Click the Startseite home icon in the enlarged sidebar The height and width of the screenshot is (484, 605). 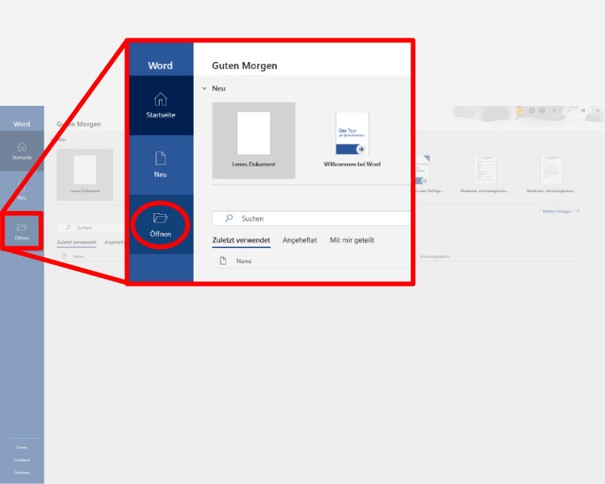click(x=160, y=100)
